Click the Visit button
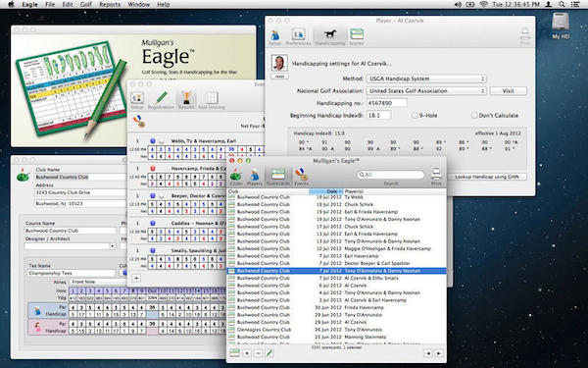This screenshot has height=368, width=588. click(508, 91)
